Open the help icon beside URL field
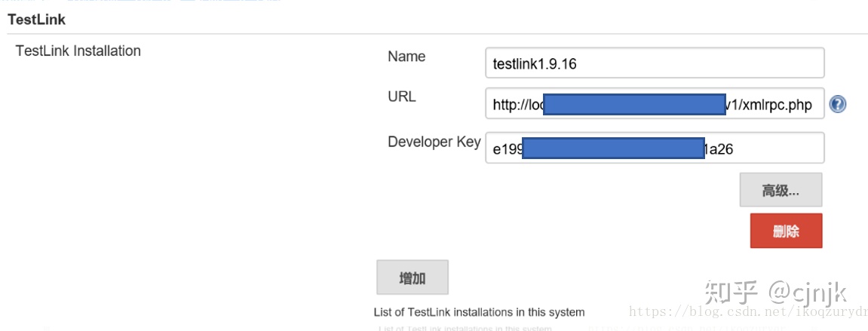 838,104
